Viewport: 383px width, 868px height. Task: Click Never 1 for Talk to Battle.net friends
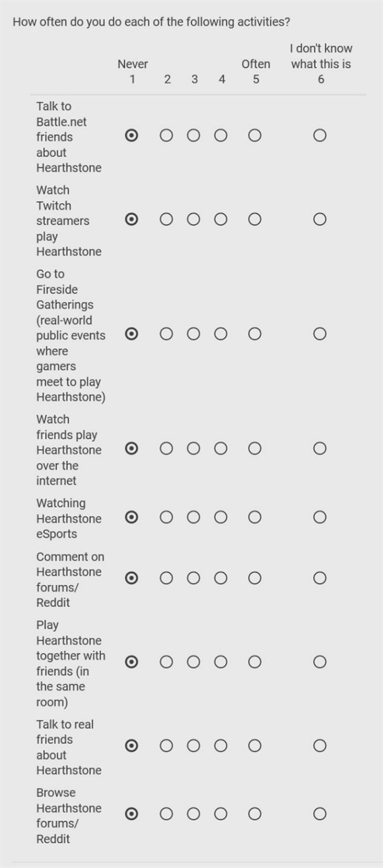tap(132, 136)
